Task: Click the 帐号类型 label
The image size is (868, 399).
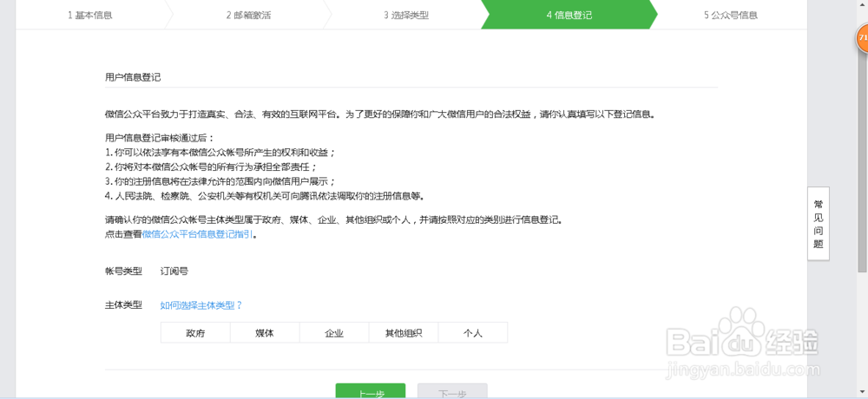Action: (123, 271)
